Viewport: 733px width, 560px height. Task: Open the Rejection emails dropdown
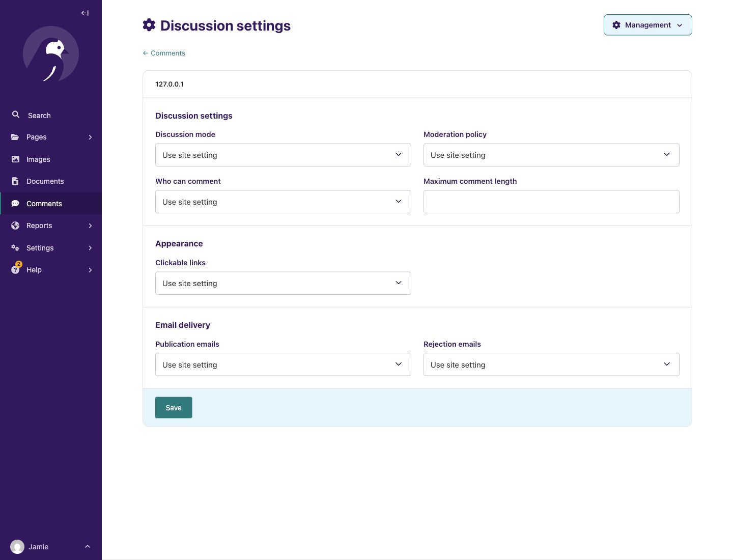[551, 365]
